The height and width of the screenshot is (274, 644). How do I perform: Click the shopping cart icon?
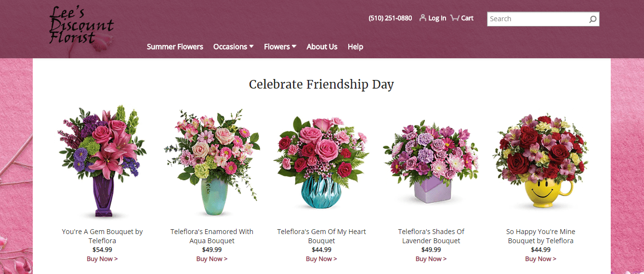(x=454, y=18)
